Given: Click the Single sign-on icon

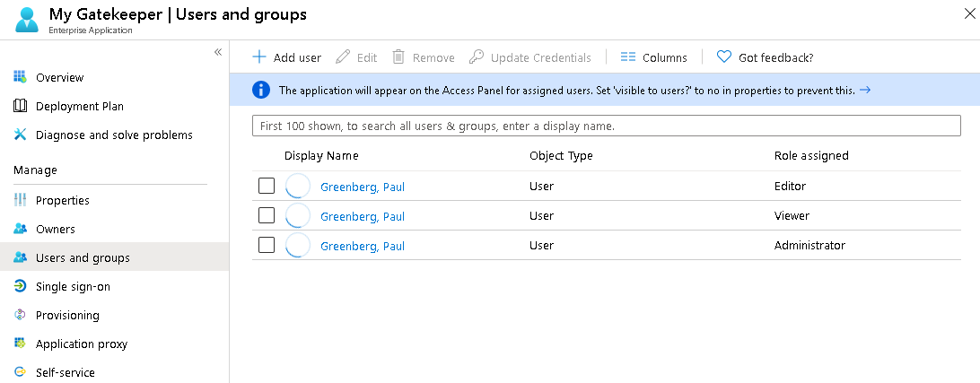Looking at the screenshot, I should [20, 286].
